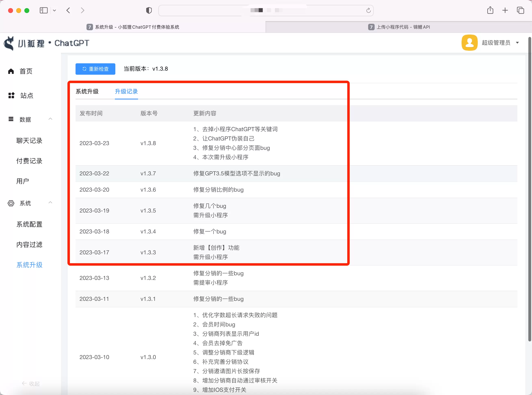The height and width of the screenshot is (395, 532).
Task: Click the 小狐狸 ChatGPT fox logo
Action: click(x=46, y=43)
